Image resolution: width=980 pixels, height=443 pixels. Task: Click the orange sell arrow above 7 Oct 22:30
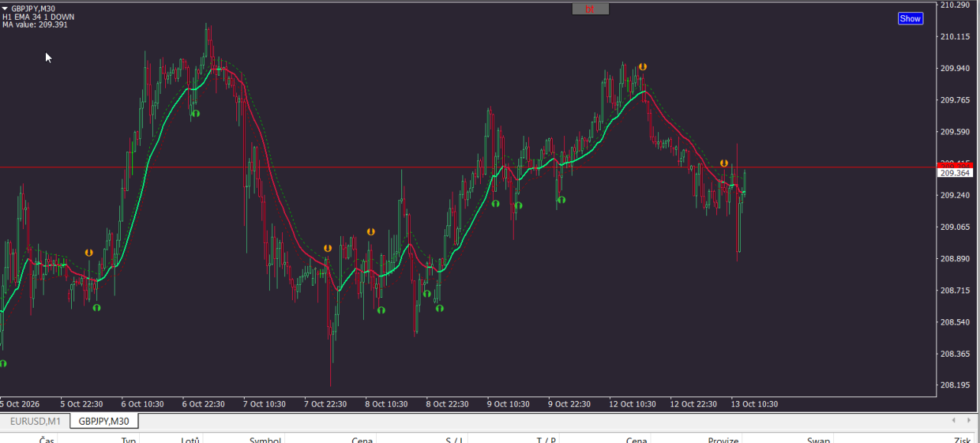(x=327, y=248)
